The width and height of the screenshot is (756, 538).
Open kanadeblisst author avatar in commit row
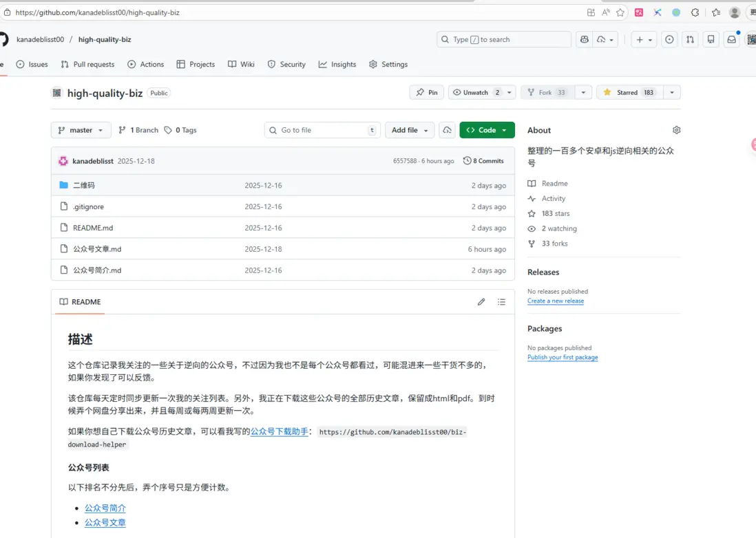63,161
